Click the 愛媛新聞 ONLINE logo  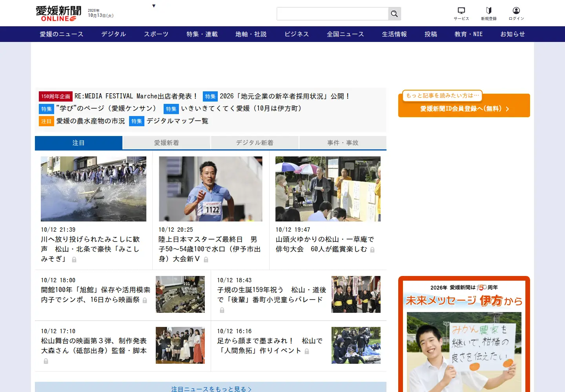point(58,13)
